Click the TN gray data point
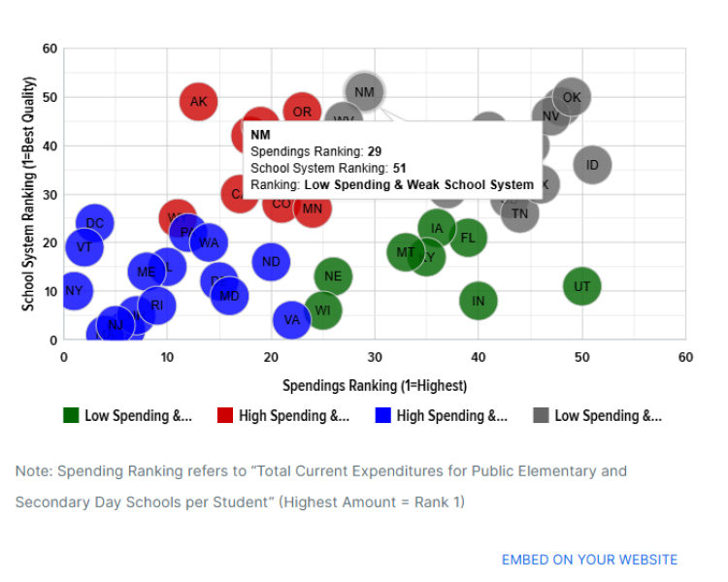 [519, 213]
